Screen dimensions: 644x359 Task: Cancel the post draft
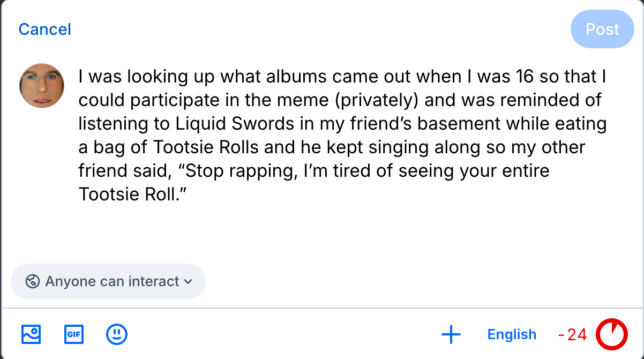pyautogui.click(x=44, y=29)
